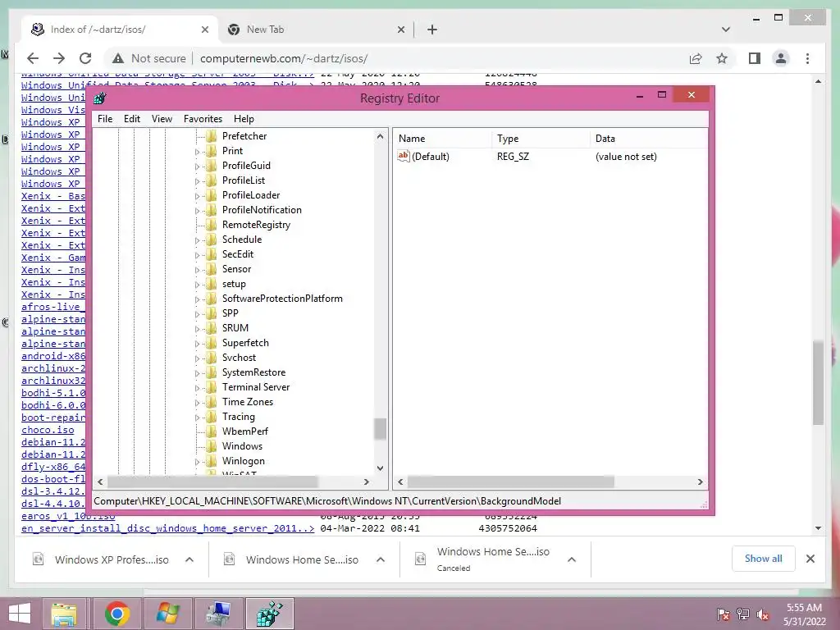Open options for Windows XP Profes....iso download
Image resolution: width=840 pixels, height=630 pixels.
pyautogui.click(x=189, y=559)
